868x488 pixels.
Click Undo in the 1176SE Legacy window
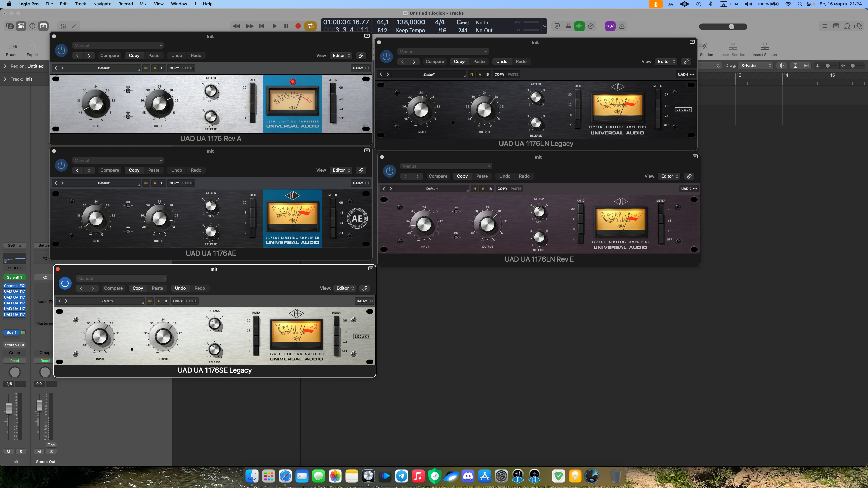180,288
